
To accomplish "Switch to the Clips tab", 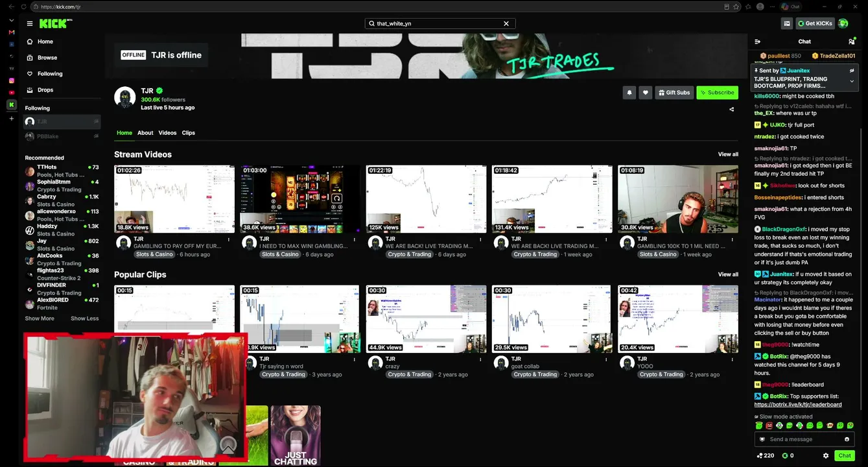I will (x=189, y=133).
